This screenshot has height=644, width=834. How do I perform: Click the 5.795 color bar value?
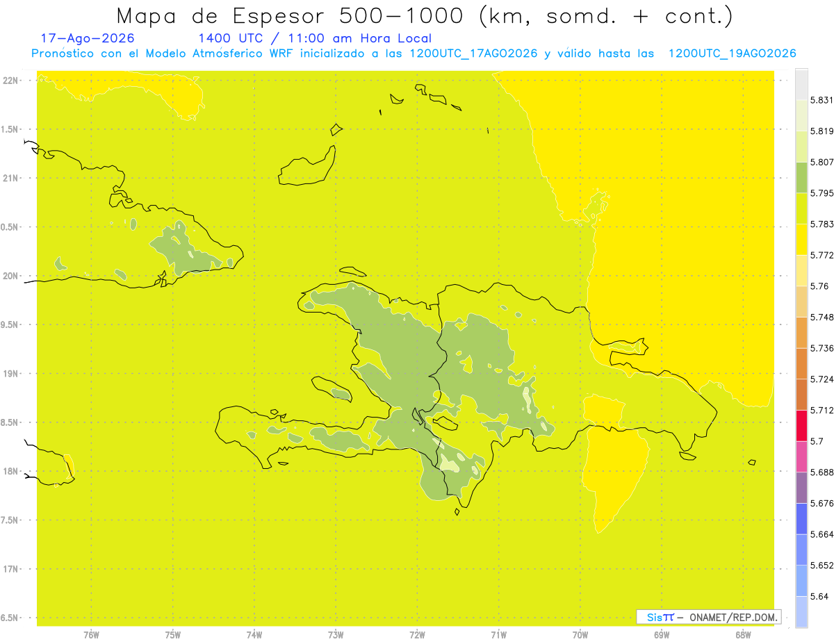click(x=822, y=193)
